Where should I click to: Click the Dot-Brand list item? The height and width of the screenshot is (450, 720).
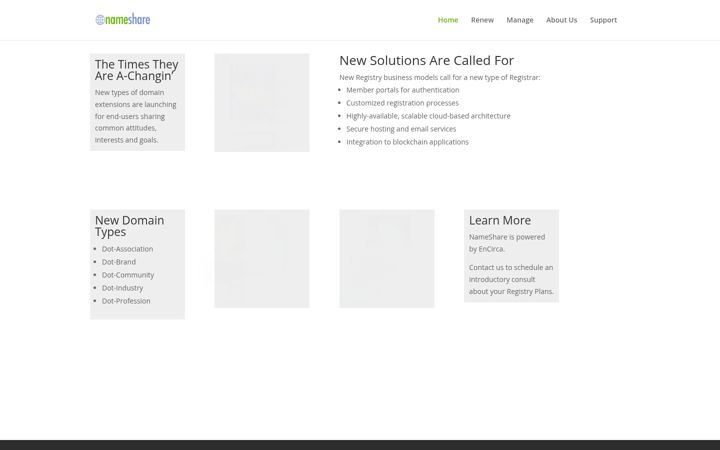[119, 262]
